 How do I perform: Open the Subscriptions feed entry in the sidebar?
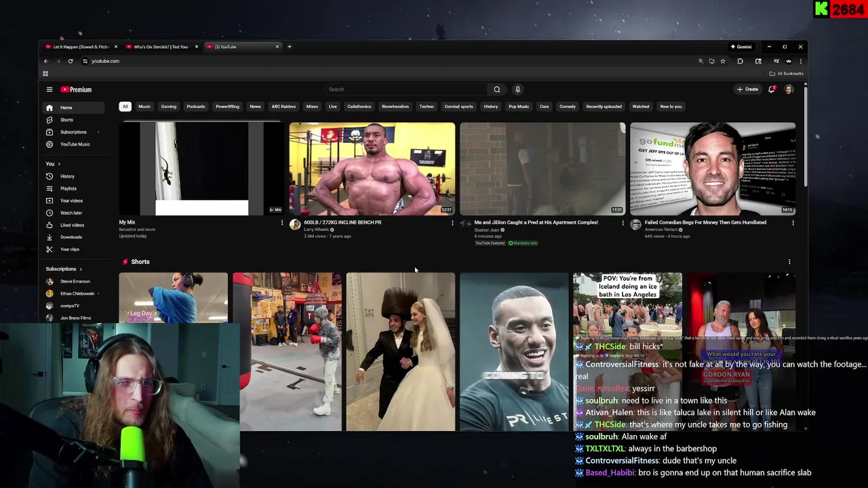[x=75, y=132]
